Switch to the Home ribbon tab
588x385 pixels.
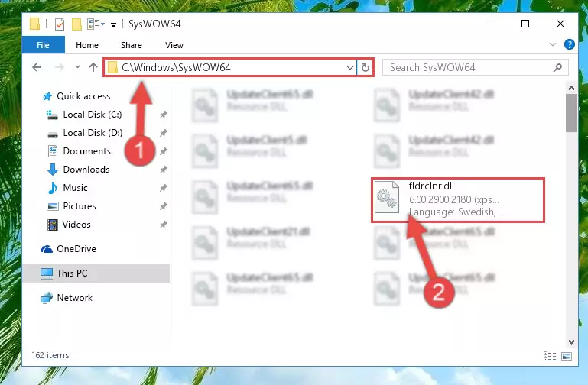coord(87,45)
